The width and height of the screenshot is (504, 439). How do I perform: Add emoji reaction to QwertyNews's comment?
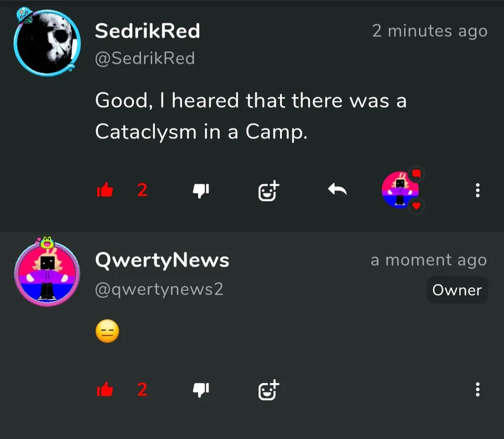[269, 390]
